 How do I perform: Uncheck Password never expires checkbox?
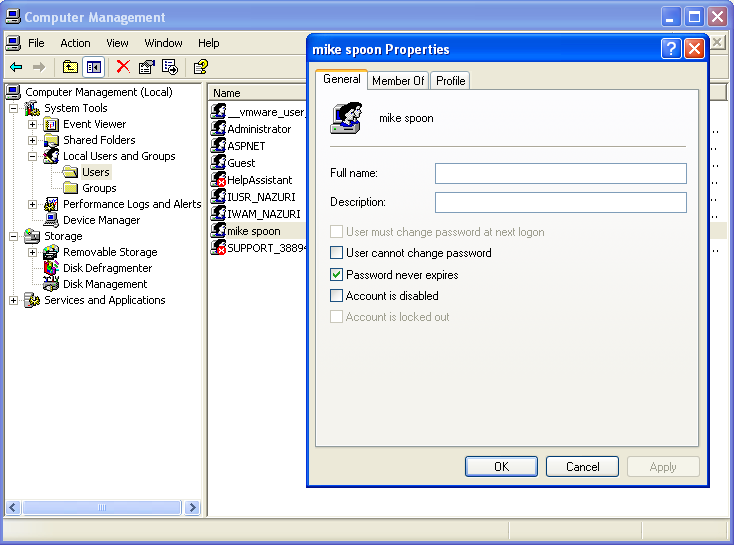click(x=336, y=274)
